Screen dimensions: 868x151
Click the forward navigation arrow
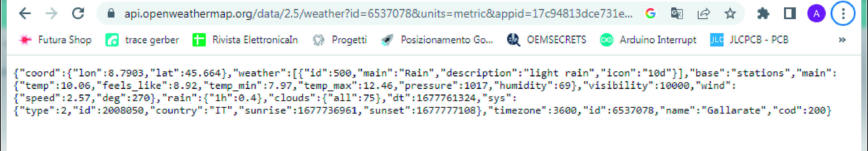tap(52, 14)
